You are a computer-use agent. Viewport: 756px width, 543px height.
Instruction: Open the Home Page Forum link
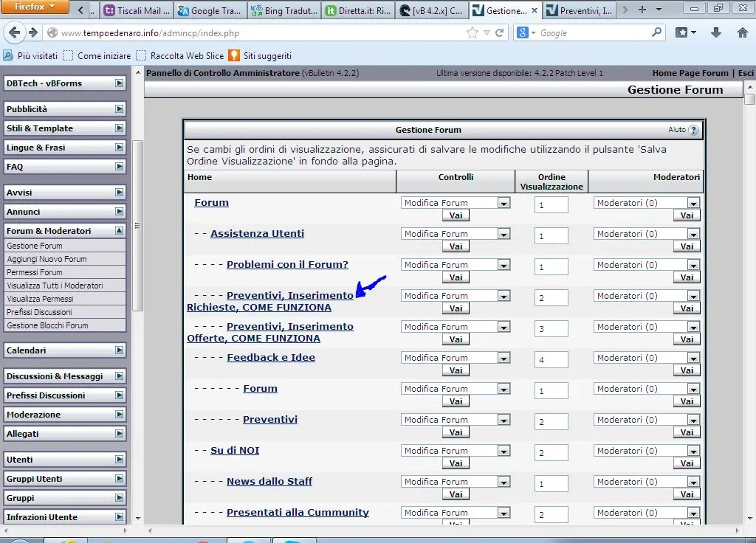click(x=690, y=73)
